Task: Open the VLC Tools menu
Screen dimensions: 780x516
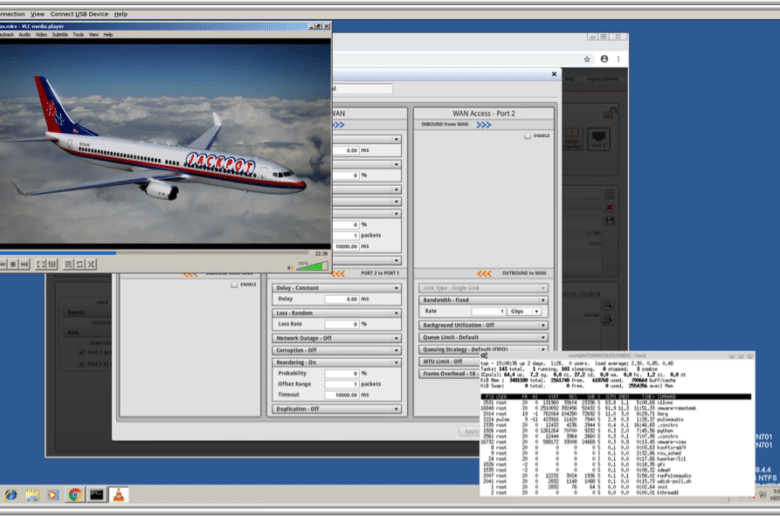Action: pos(79,34)
